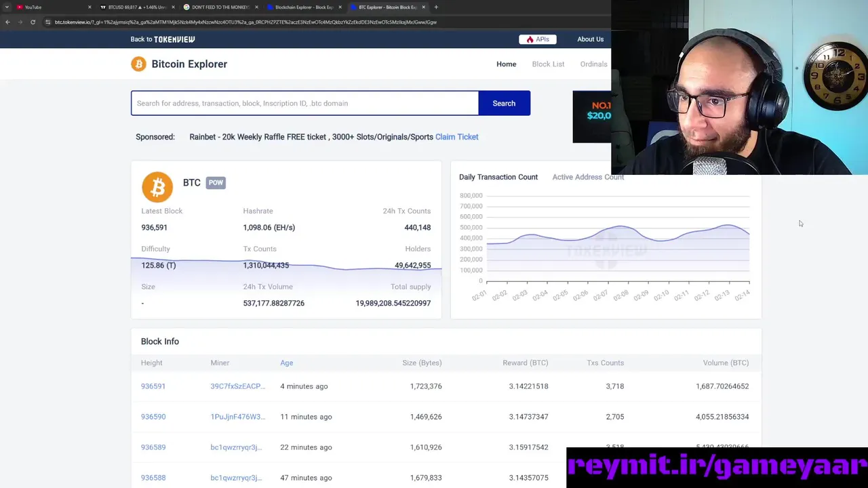
Task: Click Back to Tokenview link
Action: click(163, 39)
